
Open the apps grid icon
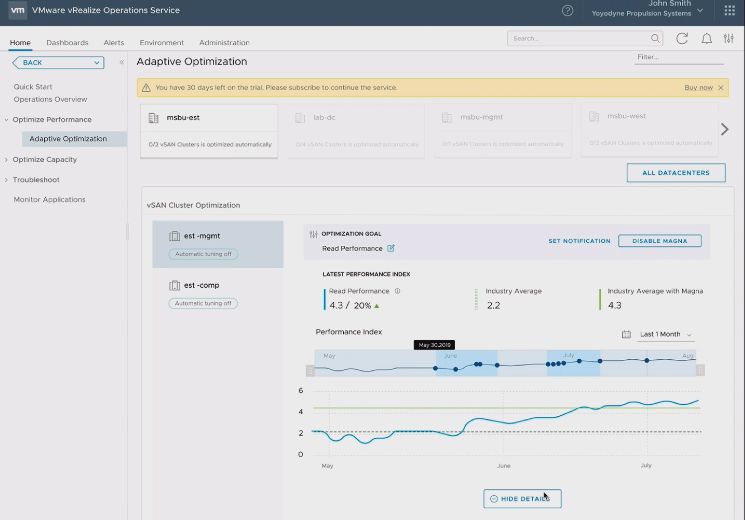coord(730,10)
